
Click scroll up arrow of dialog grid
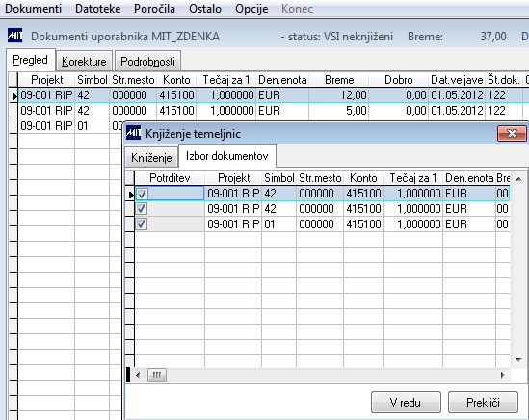pyautogui.click(x=518, y=179)
